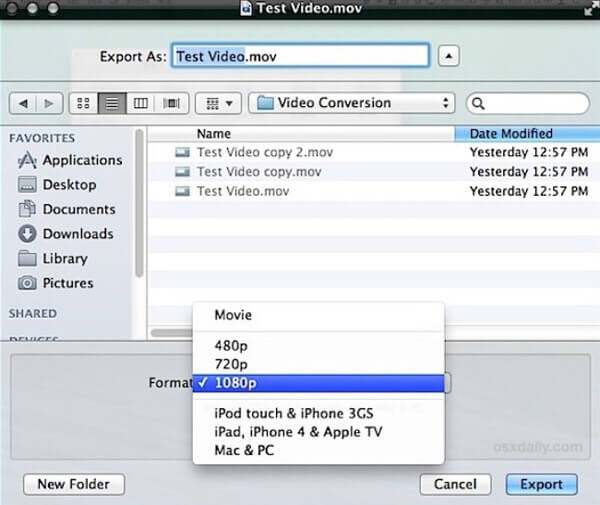Click the forward navigation arrow

47,103
